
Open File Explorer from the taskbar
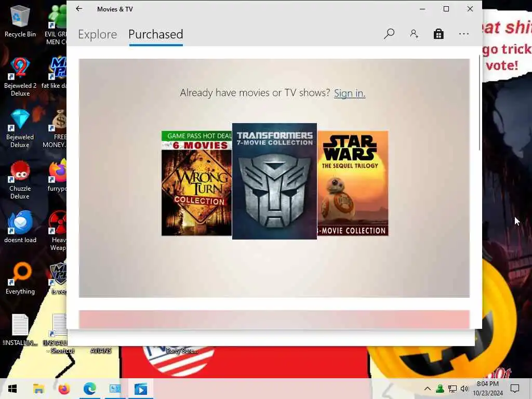click(38, 389)
